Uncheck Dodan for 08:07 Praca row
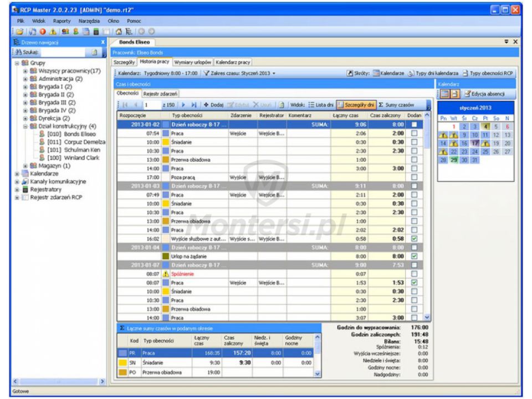532x399 pixels. 415,283
